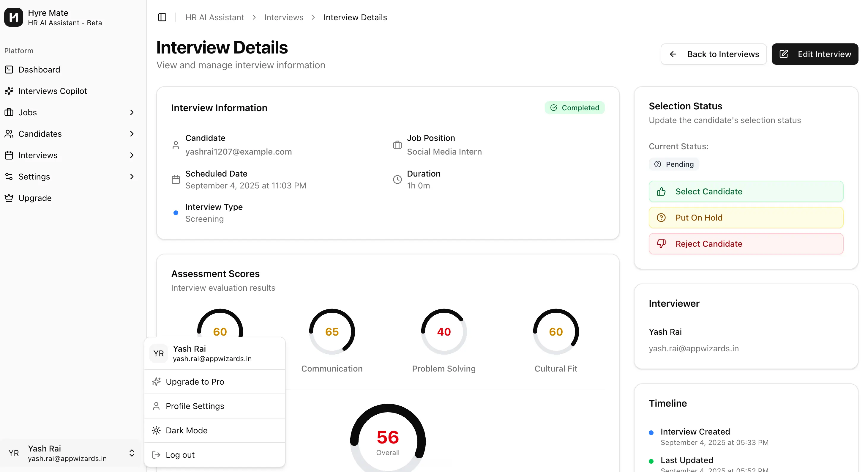The height and width of the screenshot is (472, 868).
Task: Click the Problem Solving score gauge 40
Action: pos(444,332)
